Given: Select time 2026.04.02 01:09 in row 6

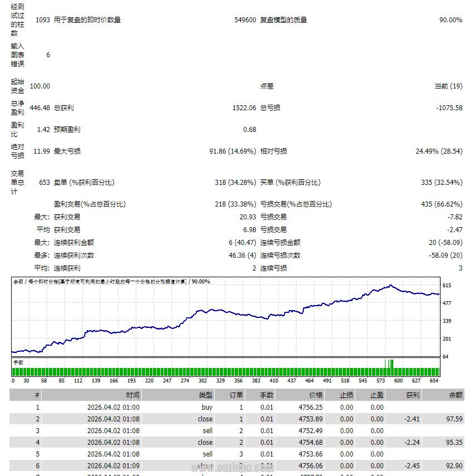Looking at the screenshot, I should 113,466.
